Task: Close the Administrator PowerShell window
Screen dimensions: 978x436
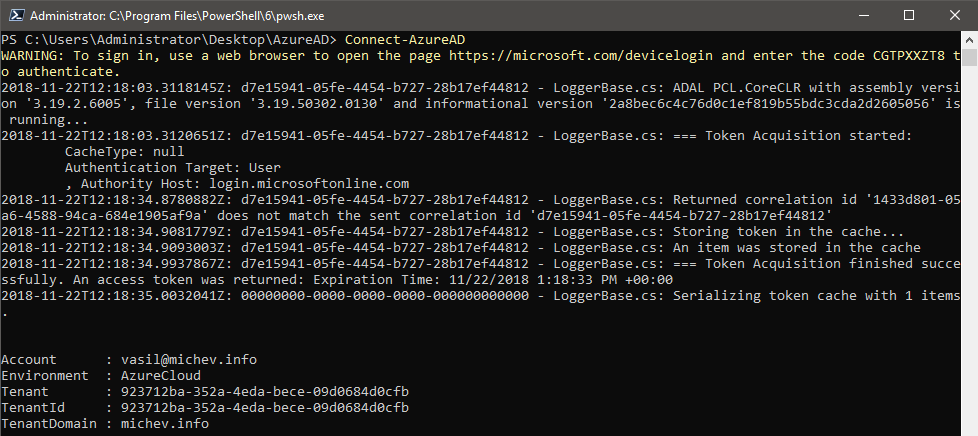Action: 954,15
